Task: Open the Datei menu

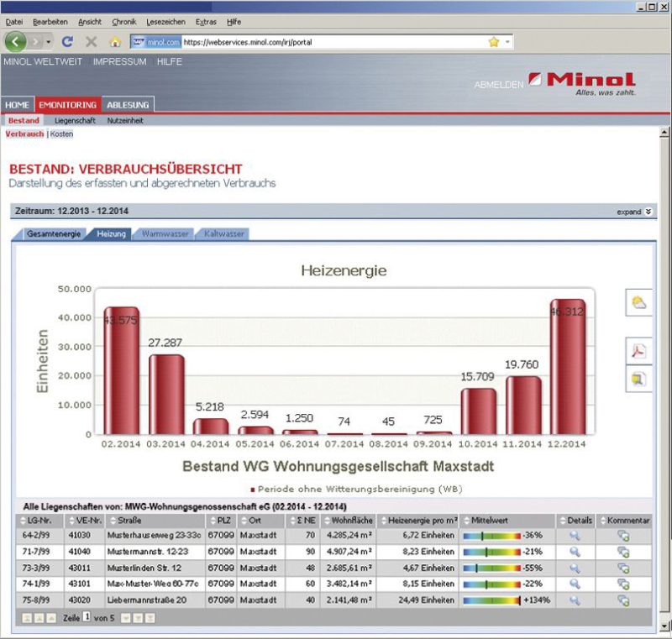Action: point(14,22)
